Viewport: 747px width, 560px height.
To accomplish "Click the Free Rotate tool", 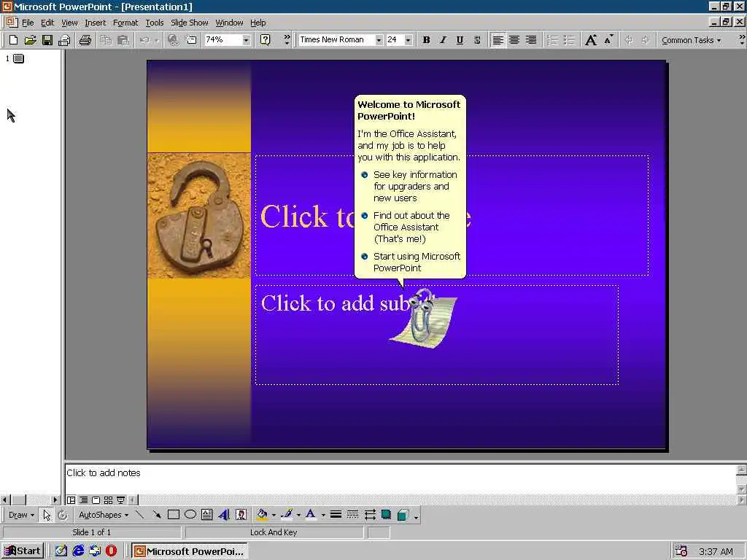I will [63, 515].
